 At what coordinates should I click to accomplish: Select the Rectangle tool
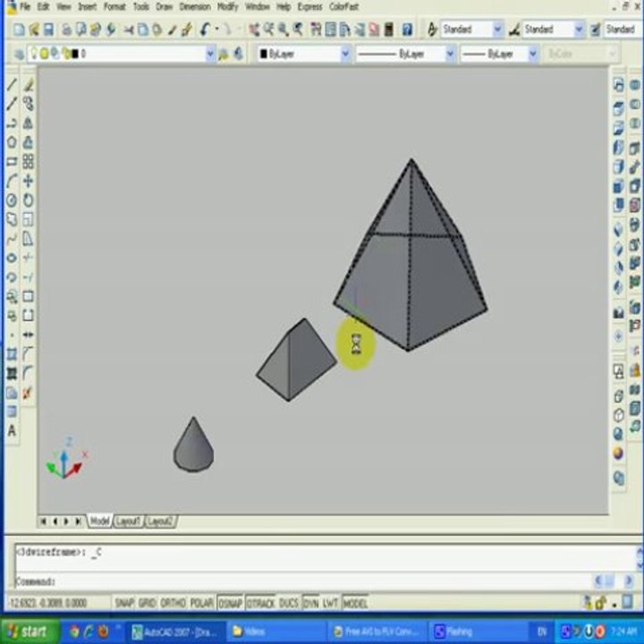pyautogui.click(x=12, y=161)
